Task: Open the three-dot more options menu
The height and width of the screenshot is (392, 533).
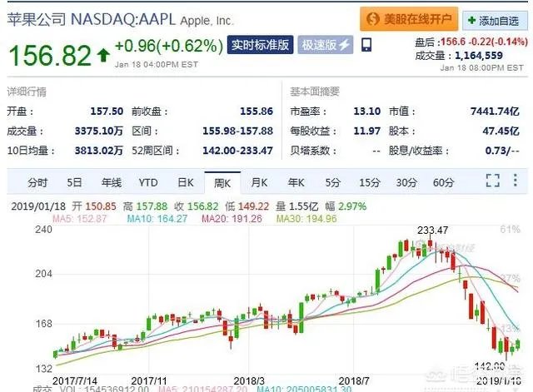Action: [x=516, y=180]
